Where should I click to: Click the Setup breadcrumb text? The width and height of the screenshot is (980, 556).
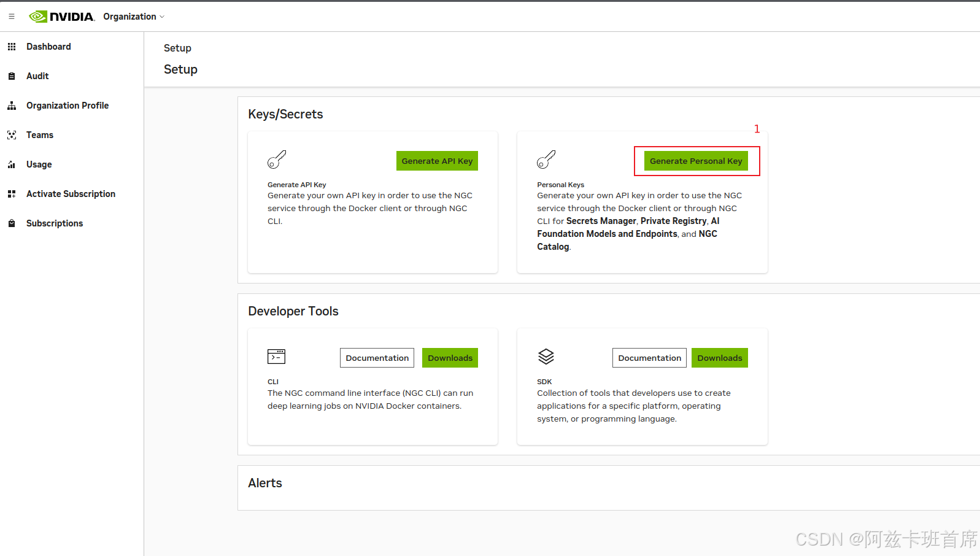click(x=177, y=48)
